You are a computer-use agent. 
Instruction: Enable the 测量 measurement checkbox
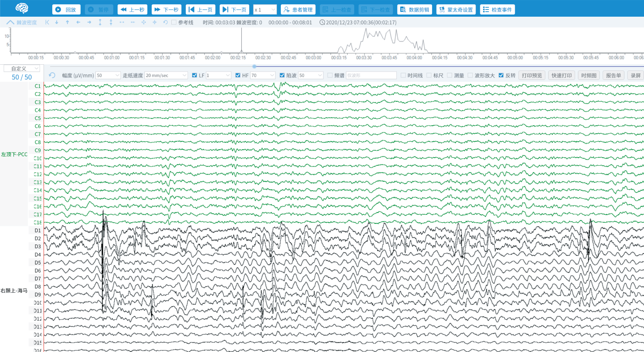click(x=450, y=75)
